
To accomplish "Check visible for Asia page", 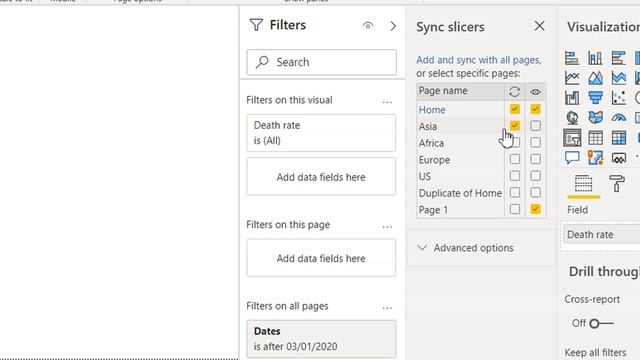I will pyautogui.click(x=535, y=126).
